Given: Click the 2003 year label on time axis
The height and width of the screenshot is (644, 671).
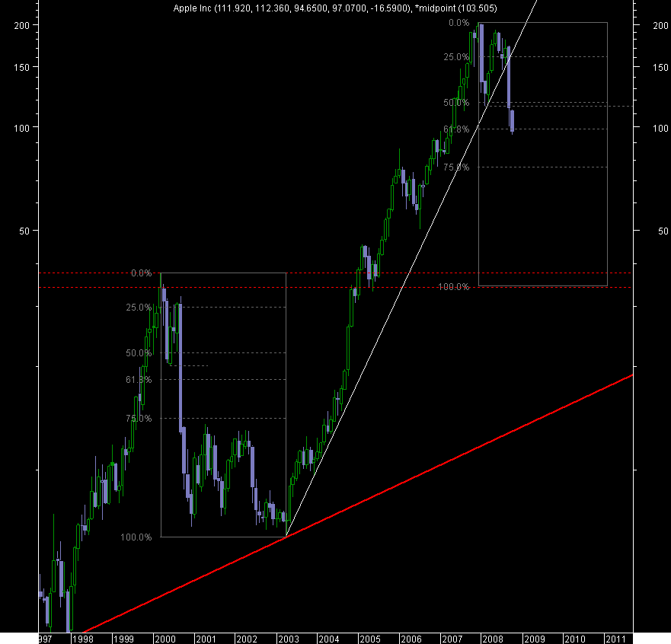Looking at the screenshot, I should pos(289,639).
